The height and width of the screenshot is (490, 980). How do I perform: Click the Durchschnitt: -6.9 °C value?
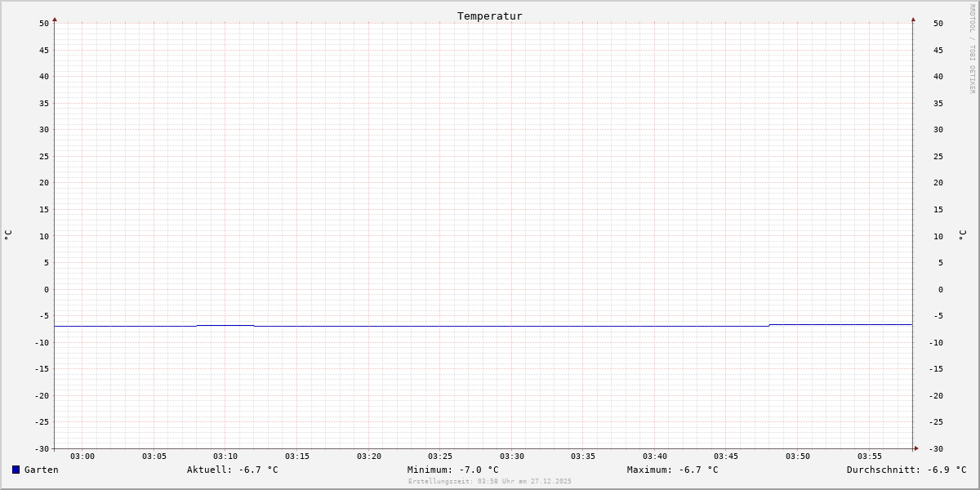[906, 470]
